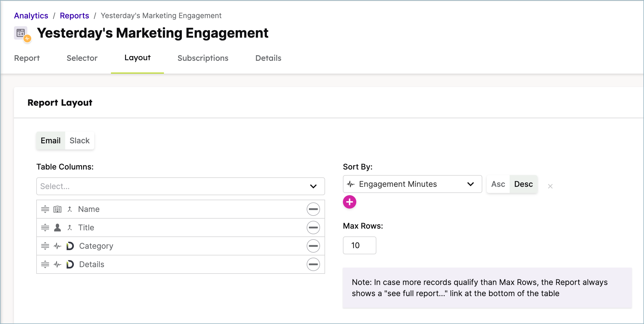Focus the Max Rows input field
644x324 pixels.
359,245
